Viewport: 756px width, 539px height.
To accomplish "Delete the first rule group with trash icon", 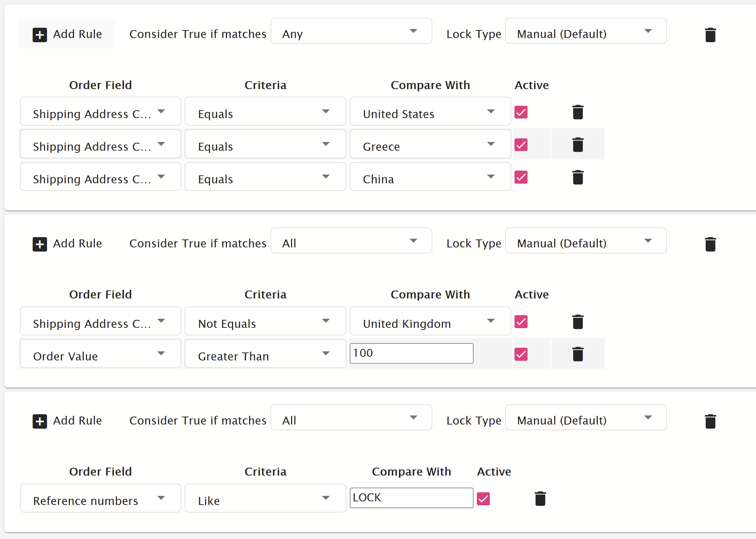I will point(710,35).
